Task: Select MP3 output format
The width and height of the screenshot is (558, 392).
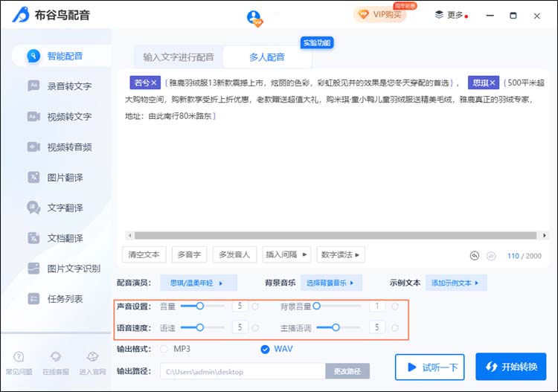Action: 164,348
